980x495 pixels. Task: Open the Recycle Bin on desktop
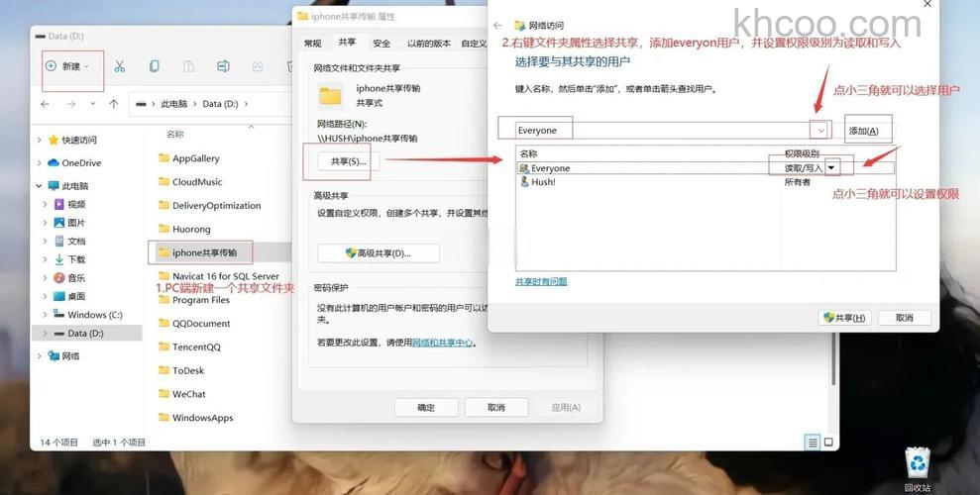tap(918, 469)
